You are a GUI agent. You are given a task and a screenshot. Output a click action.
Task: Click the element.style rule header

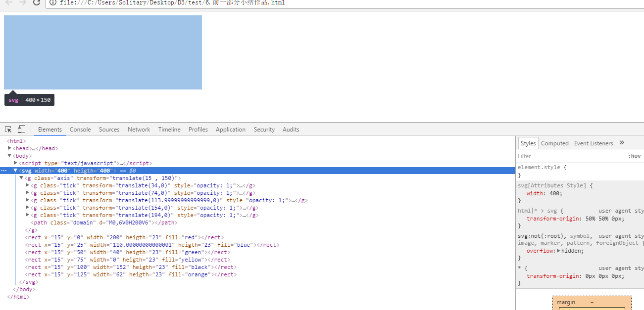tap(542, 167)
